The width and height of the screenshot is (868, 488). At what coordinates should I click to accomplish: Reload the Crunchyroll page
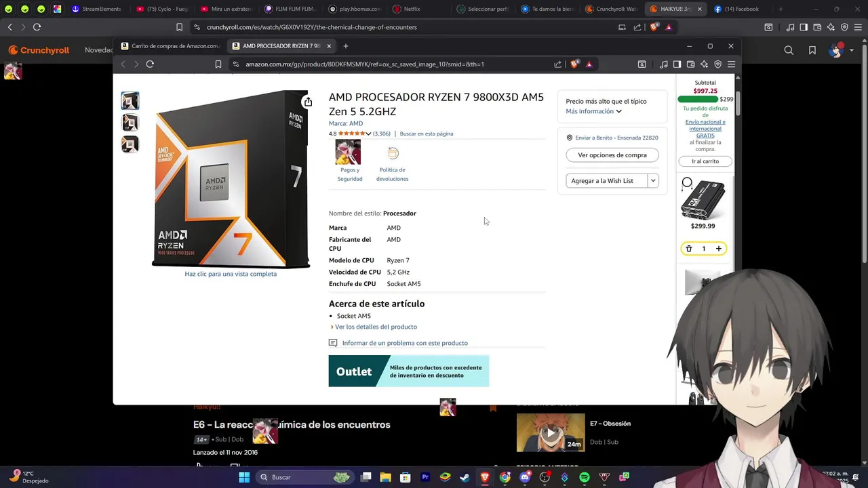[x=37, y=27]
